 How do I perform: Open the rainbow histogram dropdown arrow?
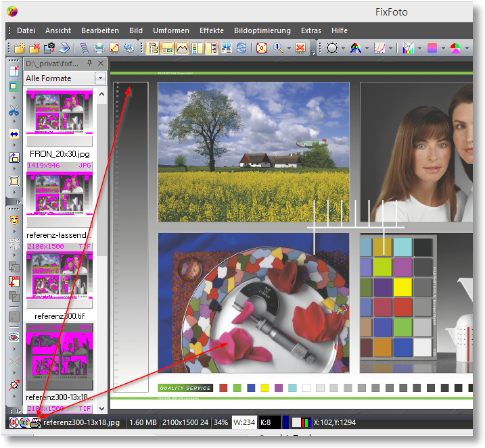(419, 48)
